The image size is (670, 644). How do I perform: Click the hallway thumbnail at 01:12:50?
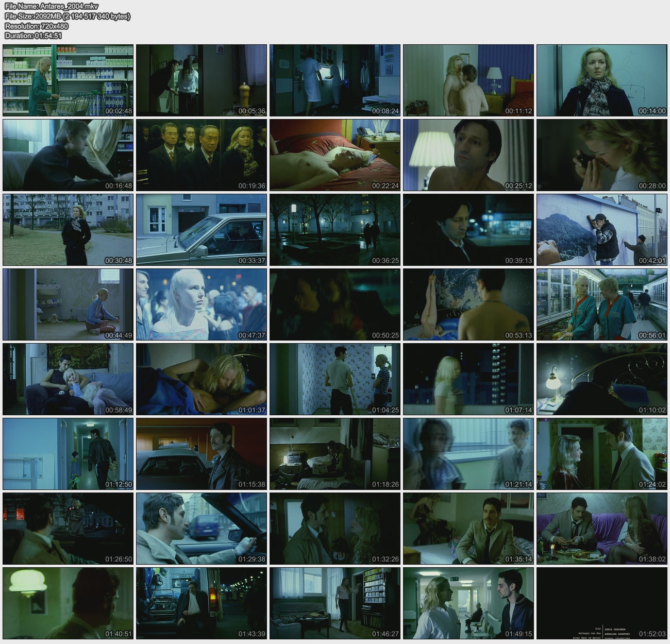(x=68, y=454)
